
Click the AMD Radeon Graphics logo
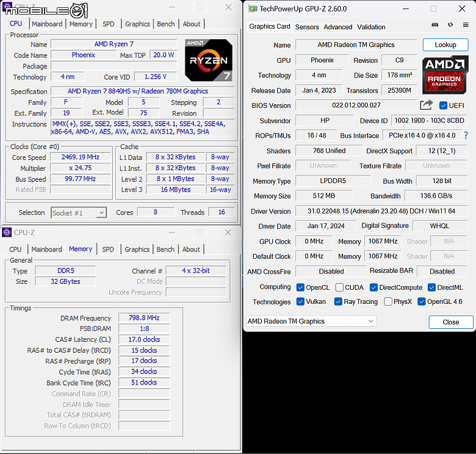tap(445, 74)
